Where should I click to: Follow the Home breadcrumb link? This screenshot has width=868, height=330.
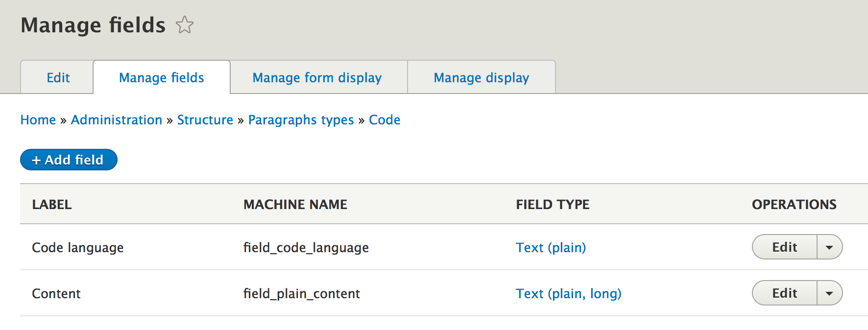(38, 120)
